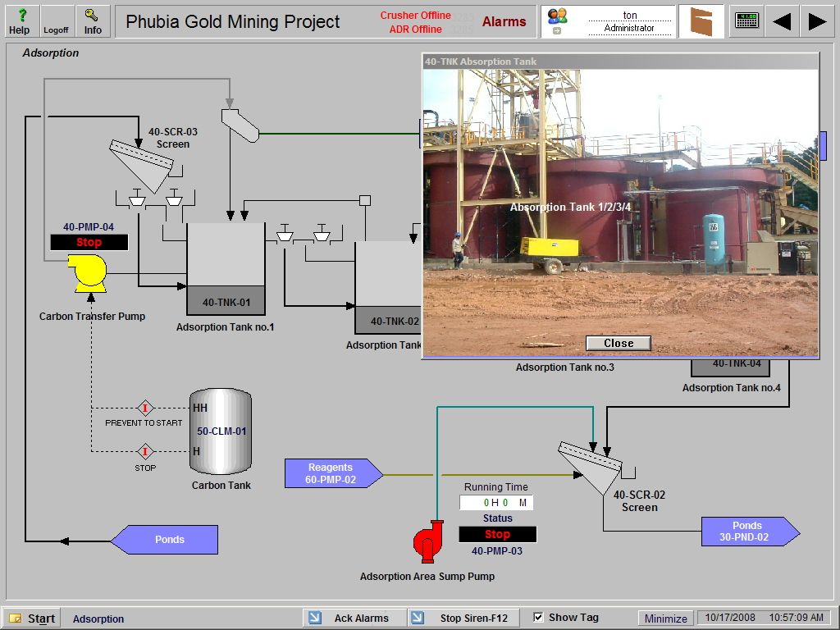Select the 40-SCR-03 Screen symbol
The image size is (840, 630).
click(x=139, y=164)
